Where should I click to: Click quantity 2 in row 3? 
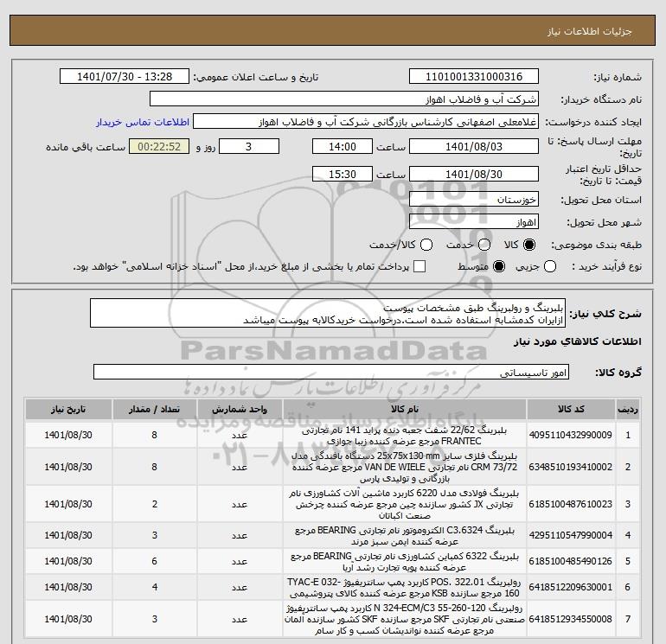[x=154, y=504]
